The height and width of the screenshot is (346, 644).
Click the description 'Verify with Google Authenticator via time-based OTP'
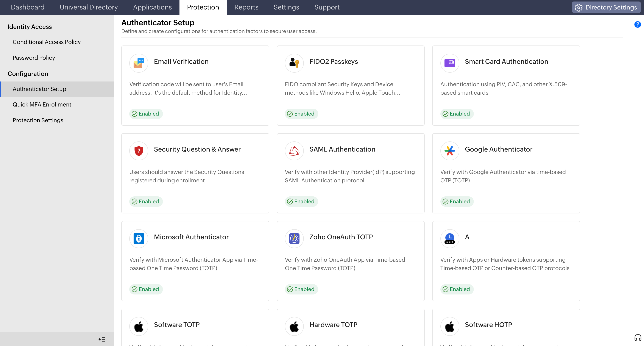point(503,176)
